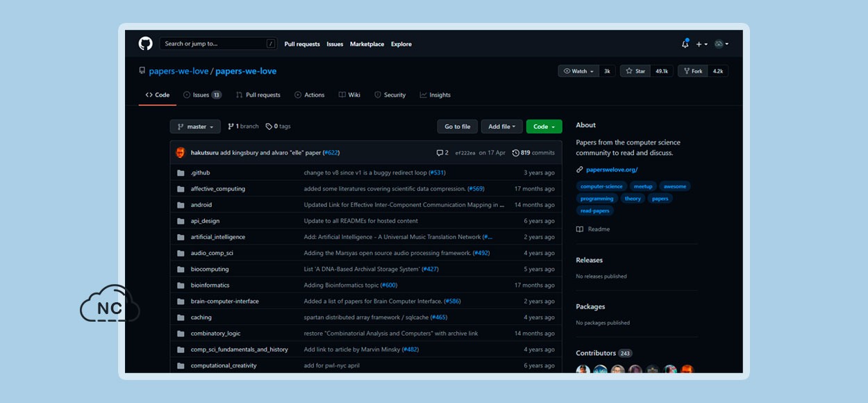The height and width of the screenshot is (403, 868).
Task: Select the theory topic tag
Action: (633, 199)
